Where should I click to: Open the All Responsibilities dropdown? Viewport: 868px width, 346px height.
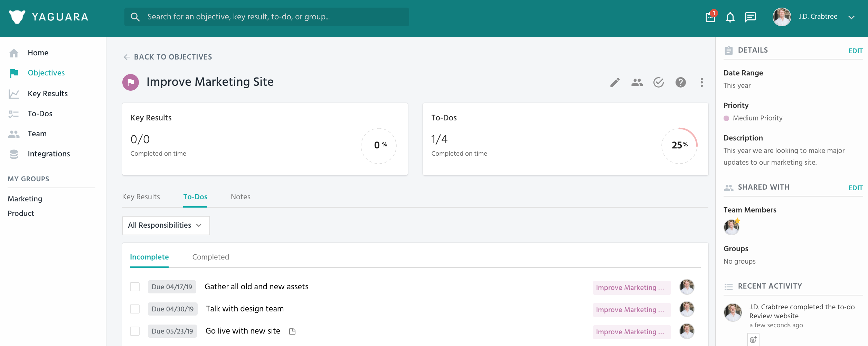(166, 226)
